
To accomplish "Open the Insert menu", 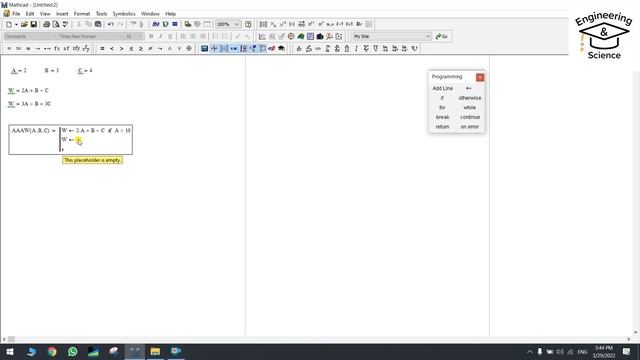I will pos(62,14).
